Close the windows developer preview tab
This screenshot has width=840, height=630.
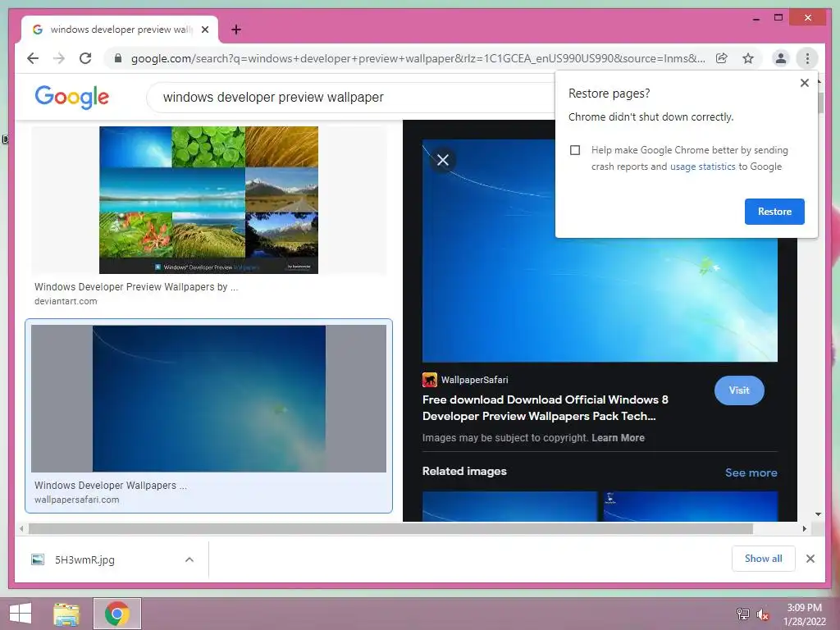(204, 30)
